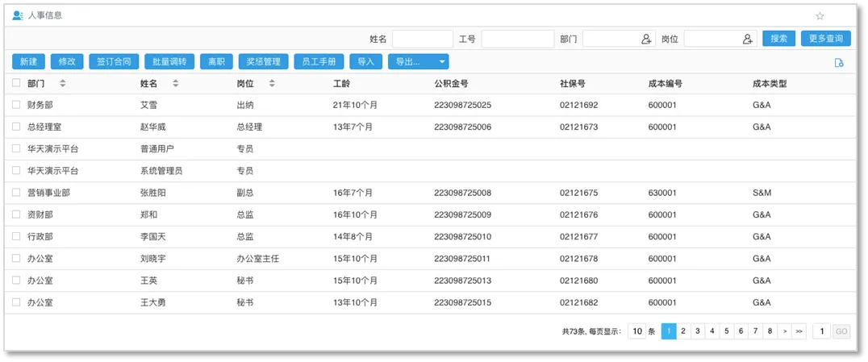Sort by name column arrows

coord(175,83)
